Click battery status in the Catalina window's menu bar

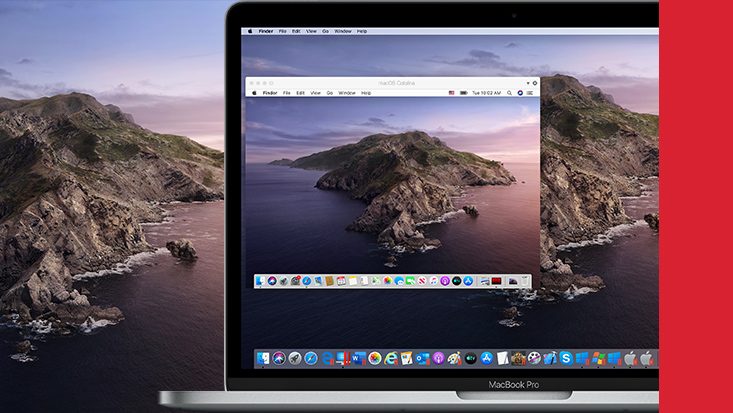pyautogui.click(x=463, y=93)
